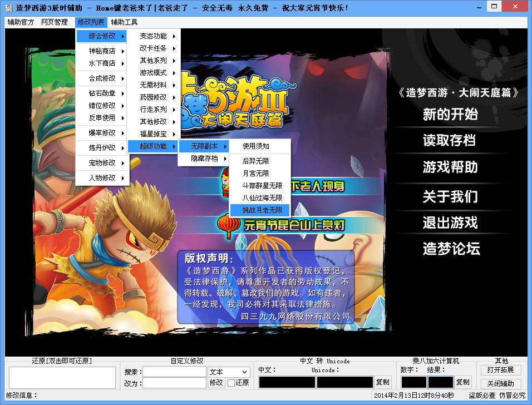
Task: Focus the 改为 replacement input field
Action: click(174, 383)
